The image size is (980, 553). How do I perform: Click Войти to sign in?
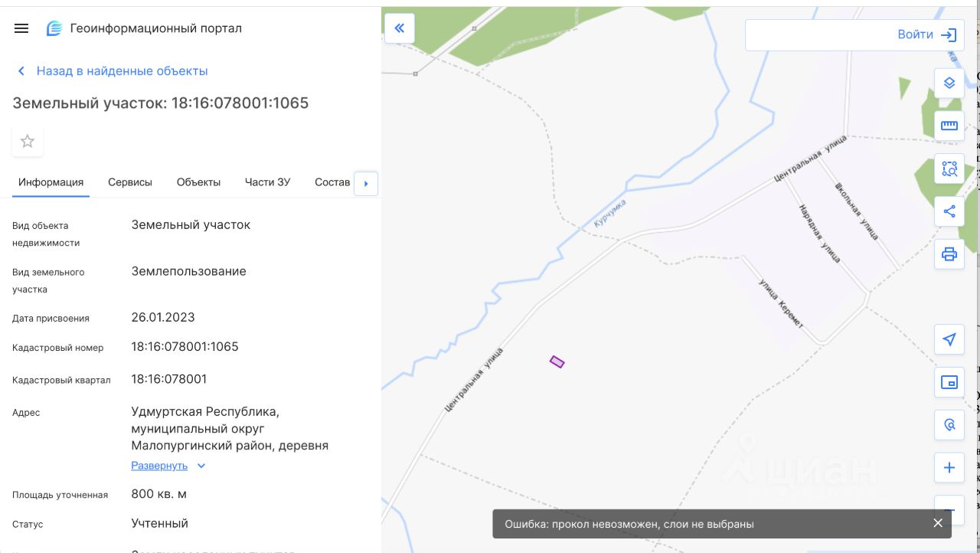tap(926, 34)
